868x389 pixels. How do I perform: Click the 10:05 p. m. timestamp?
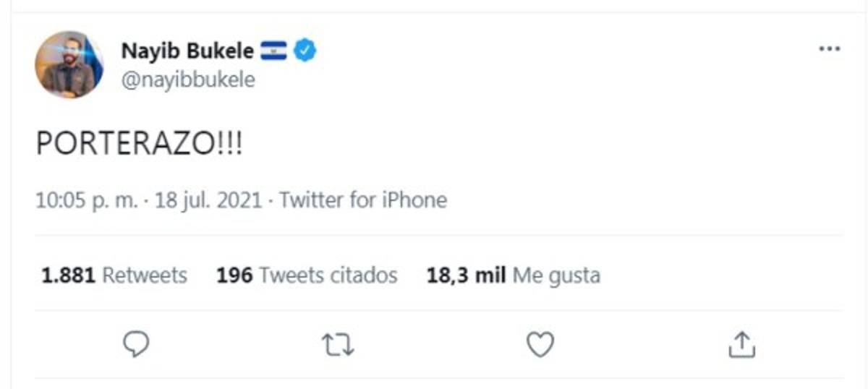tap(86, 200)
